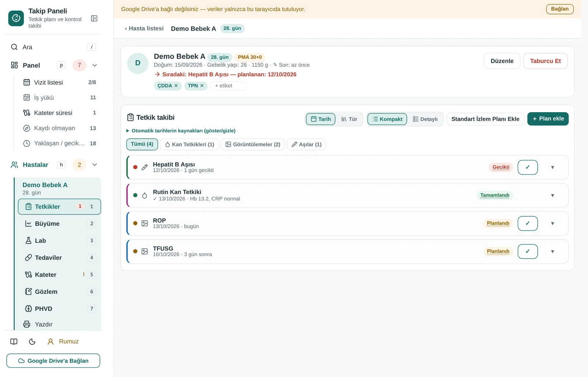The image size is (588, 377).
Task: Select Kompakt view mode
Action: 387,119
